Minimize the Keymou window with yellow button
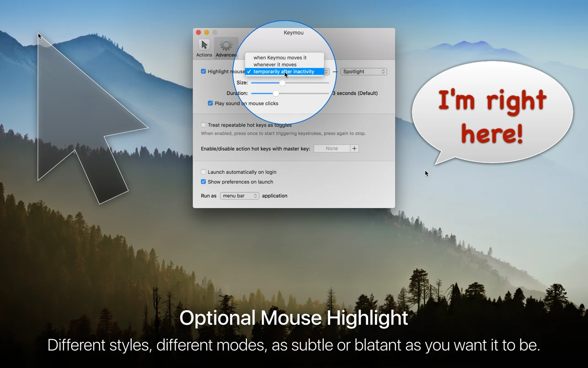 [x=207, y=32]
